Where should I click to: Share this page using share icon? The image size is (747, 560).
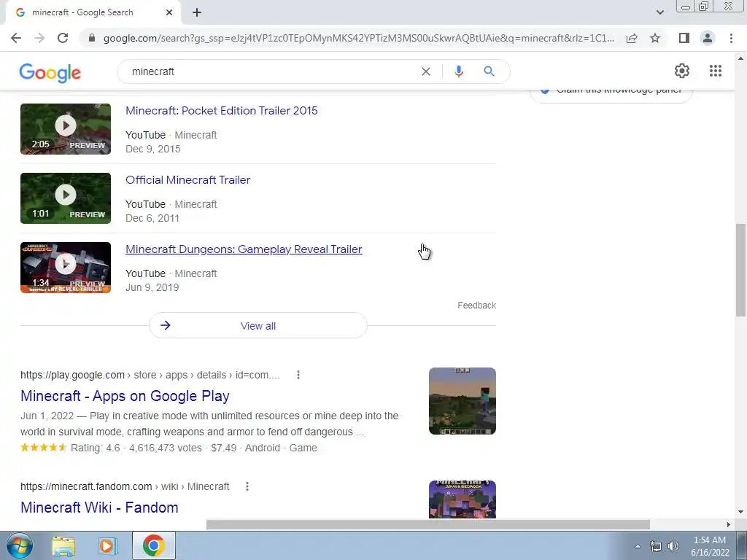click(632, 38)
